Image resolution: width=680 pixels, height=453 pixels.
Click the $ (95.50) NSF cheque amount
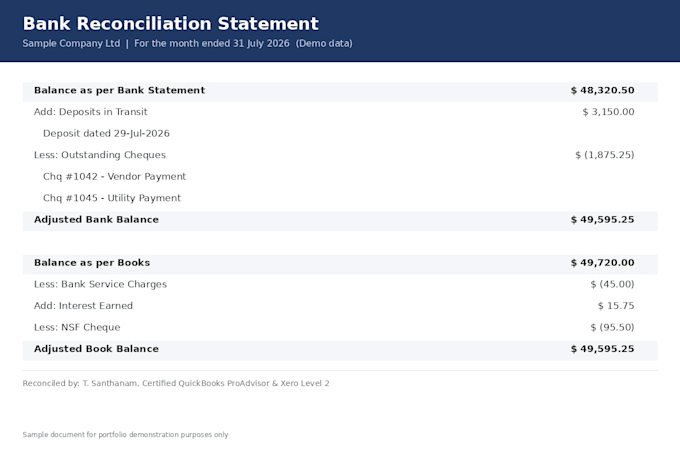point(612,327)
